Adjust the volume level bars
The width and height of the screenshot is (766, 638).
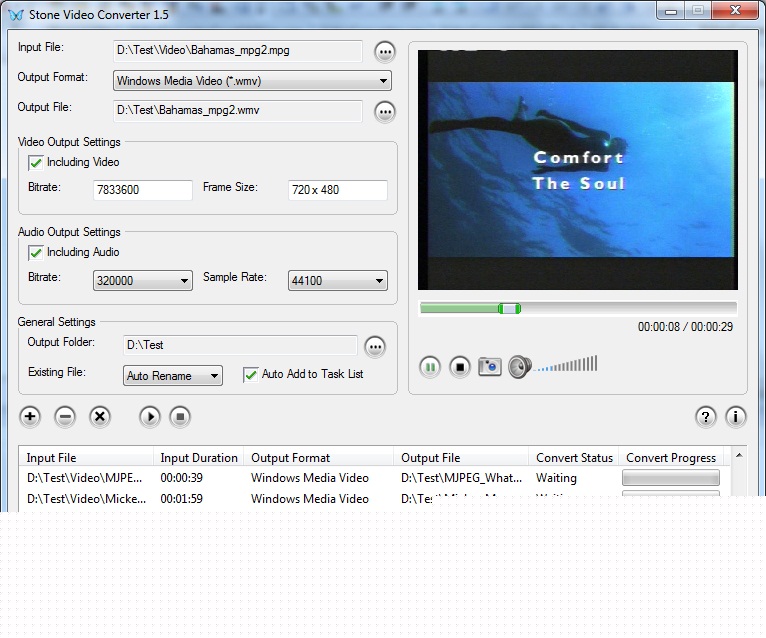point(566,364)
